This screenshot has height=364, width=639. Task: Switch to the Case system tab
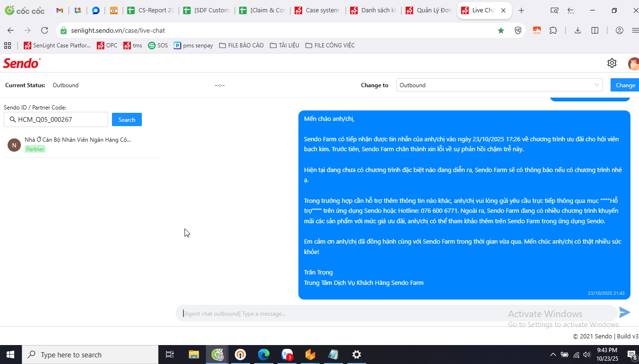[x=317, y=10]
